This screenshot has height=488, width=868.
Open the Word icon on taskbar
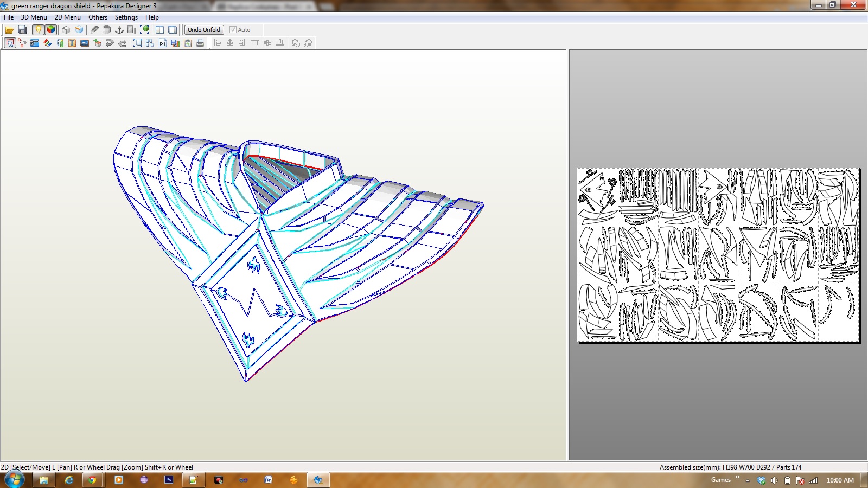coord(268,480)
